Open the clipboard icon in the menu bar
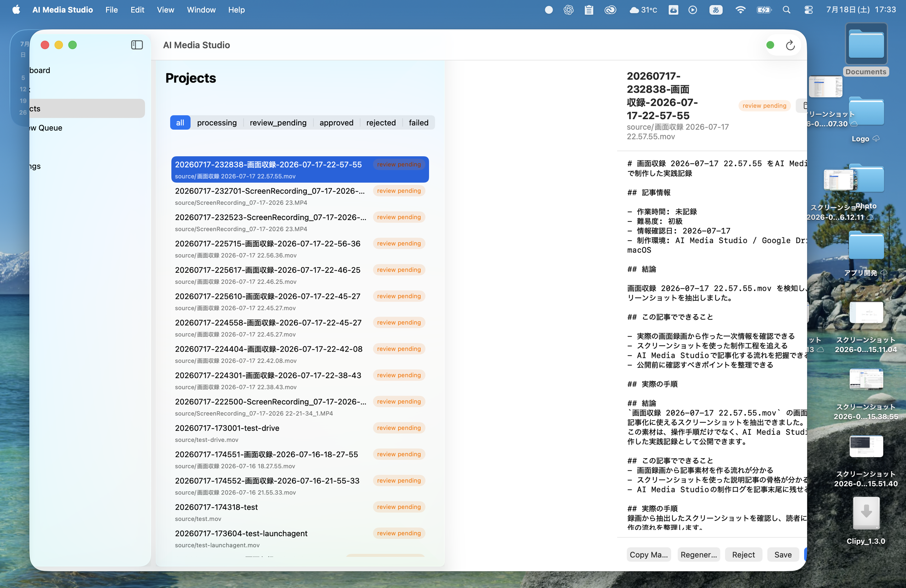Screen dimensions: 906x588 [x=589, y=10]
